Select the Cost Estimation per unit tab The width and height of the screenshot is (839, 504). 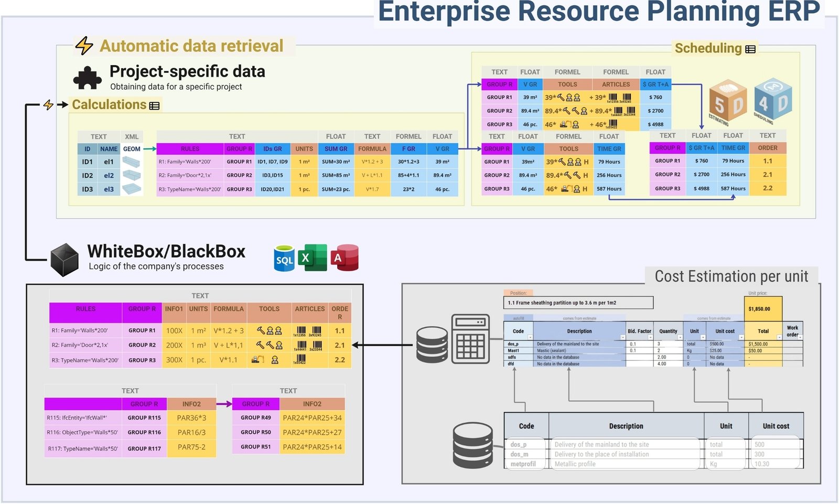732,276
